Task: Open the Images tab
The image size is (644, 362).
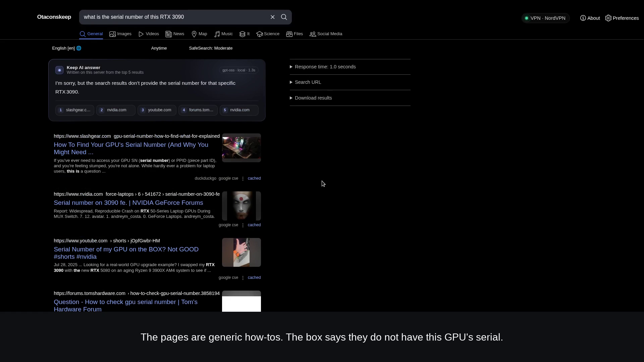Action: click(x=120, y=34)
